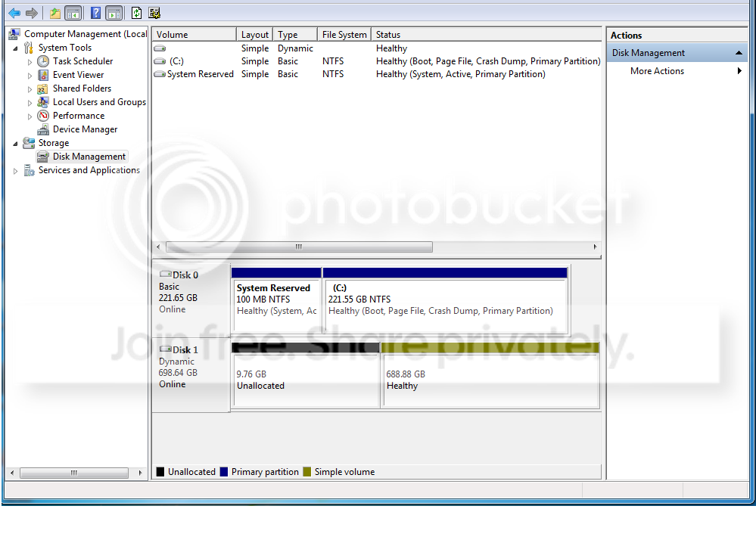Select Event Viewer in the tree
The height and width of the screenshot is (540, 756).
(x=78, y=75)
